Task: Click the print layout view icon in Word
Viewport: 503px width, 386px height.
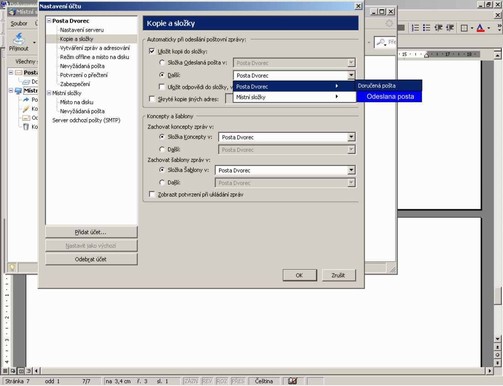Action: tap(21, 371)
